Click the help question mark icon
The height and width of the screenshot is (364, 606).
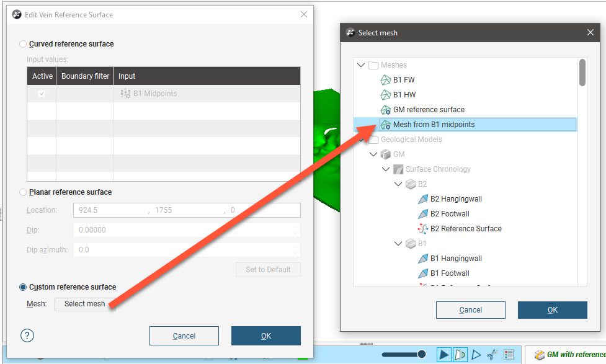(x=27, y=335)
